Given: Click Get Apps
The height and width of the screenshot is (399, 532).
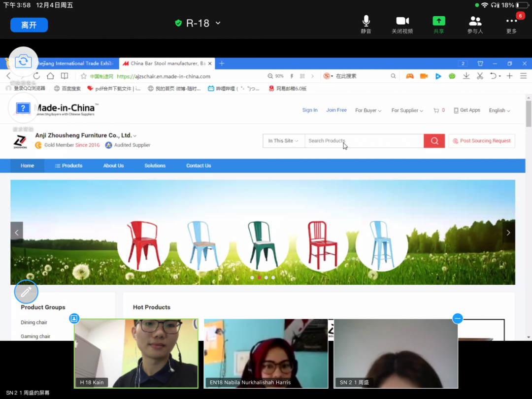Looking at the screenshot, I should [x=467, y=110].
